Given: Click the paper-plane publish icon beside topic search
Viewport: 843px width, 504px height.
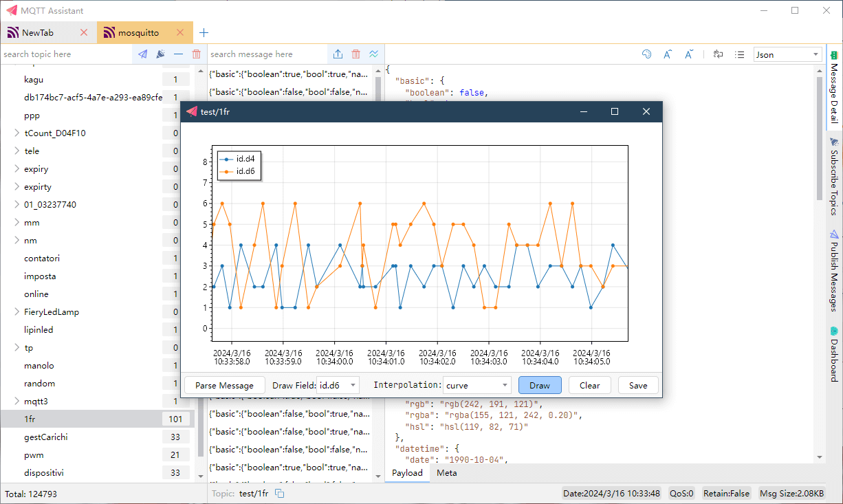Looking at the screenshot, I should click(x=142, y=54).
